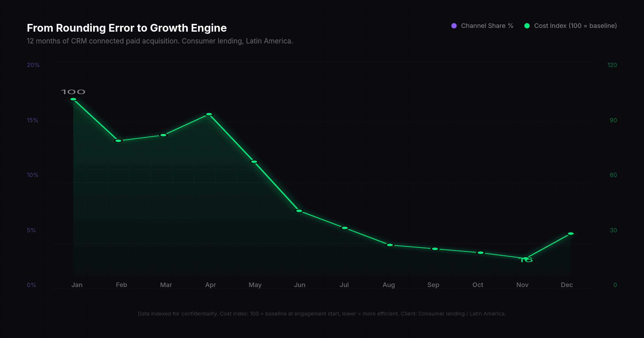Screen dimensions: 644x338
Task: Click the 100 value label above January
Action: (x=73, y=92)
